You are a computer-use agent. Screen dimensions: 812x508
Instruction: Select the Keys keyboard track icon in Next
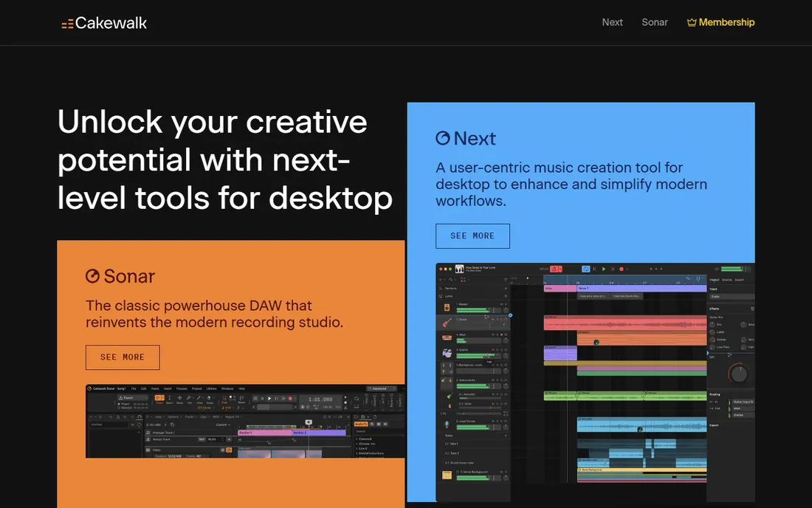pyautogui.click(x=447, y=337)
